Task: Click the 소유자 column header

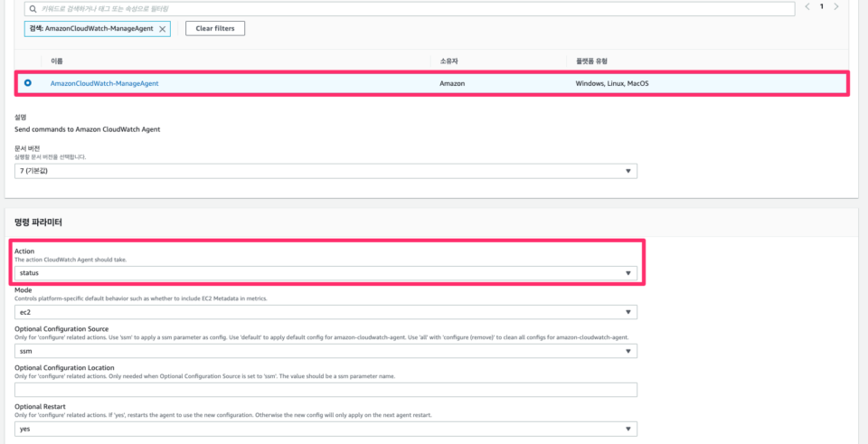Action: (449, 61)
